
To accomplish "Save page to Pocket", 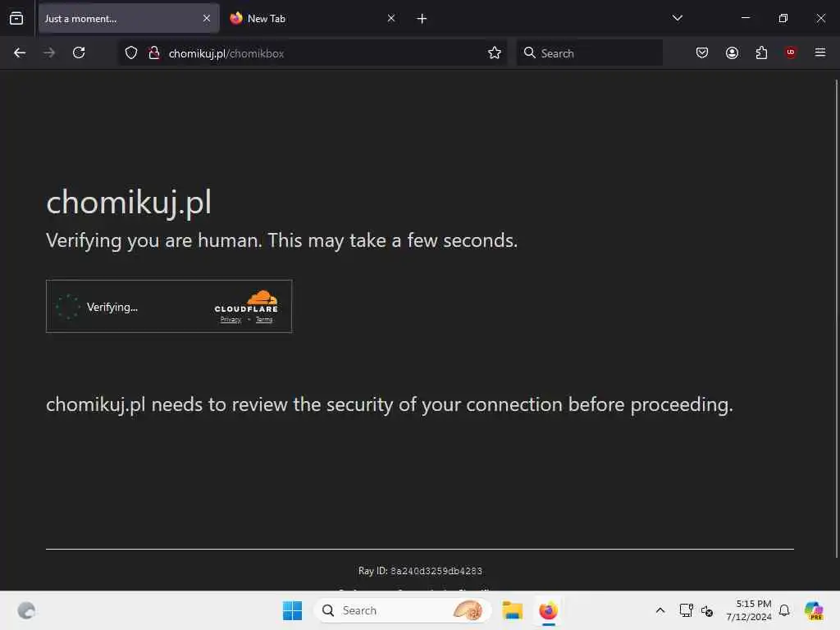I will pos(702,52).
